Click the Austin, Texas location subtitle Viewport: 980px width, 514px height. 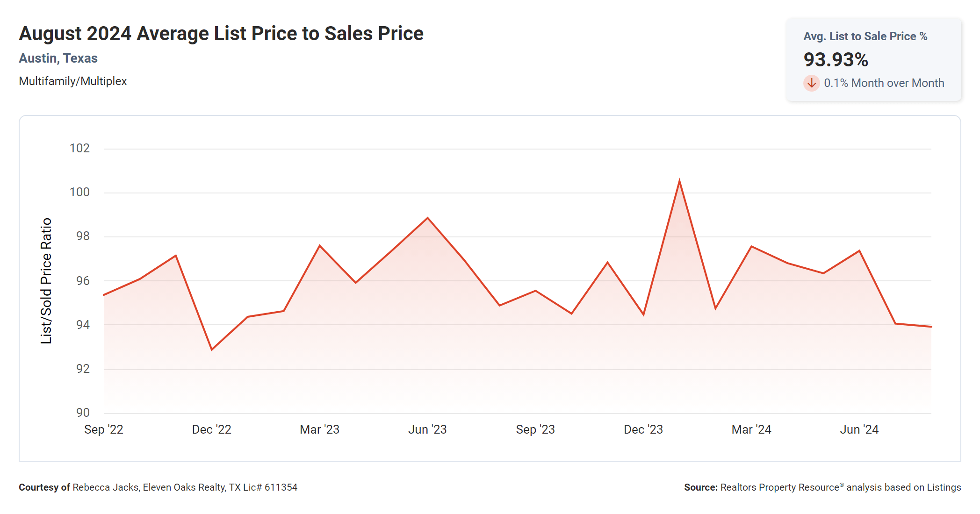(x=58, y=58)
